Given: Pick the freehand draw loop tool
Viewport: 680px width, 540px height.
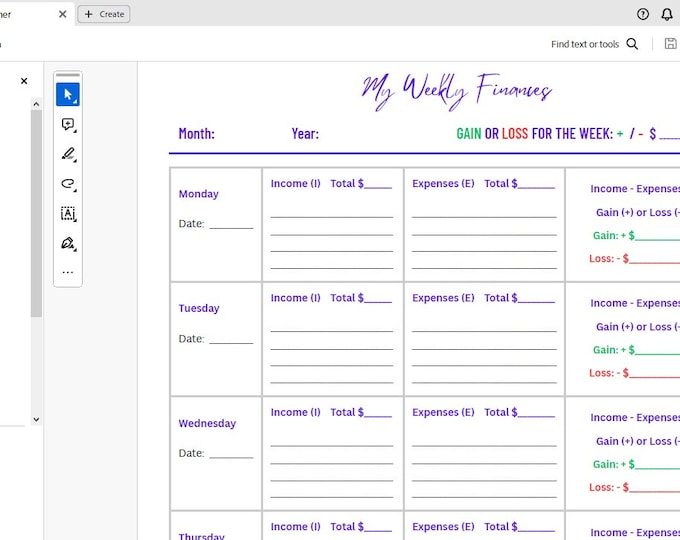Looking at the screenshot, I should click(68, 184).
